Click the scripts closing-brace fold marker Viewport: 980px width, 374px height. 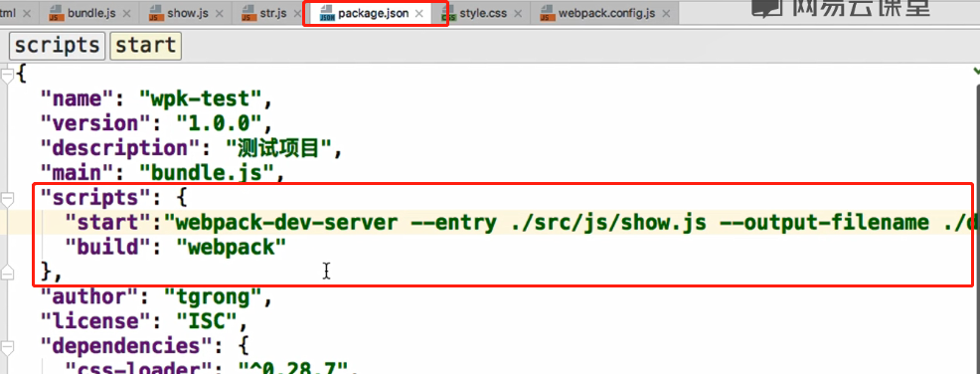pos(7,274)
